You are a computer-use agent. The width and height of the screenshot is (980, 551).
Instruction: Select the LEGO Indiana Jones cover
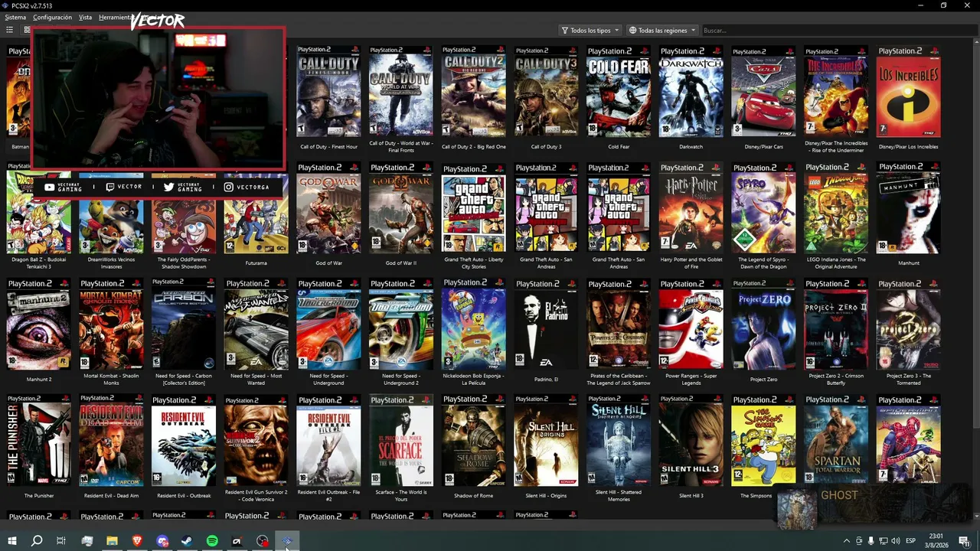836,208
